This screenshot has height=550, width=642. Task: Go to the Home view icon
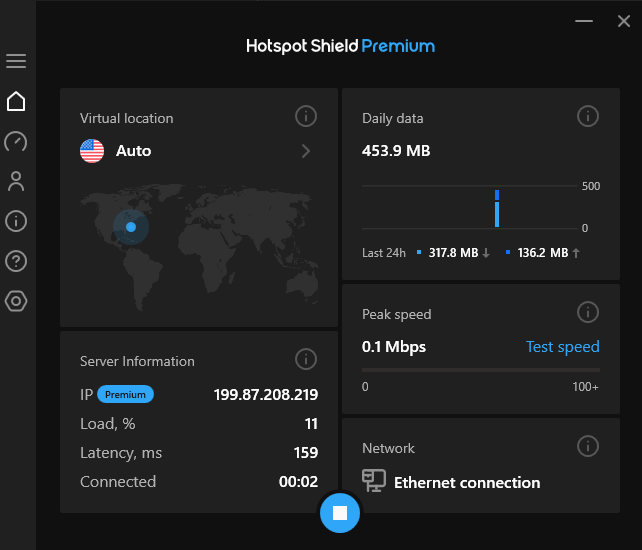[x=16, y=101]
